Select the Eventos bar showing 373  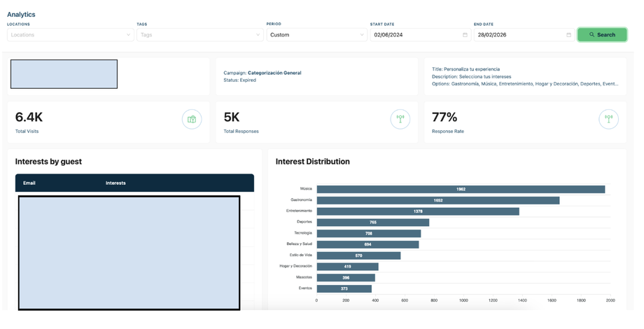pos(344,288)
